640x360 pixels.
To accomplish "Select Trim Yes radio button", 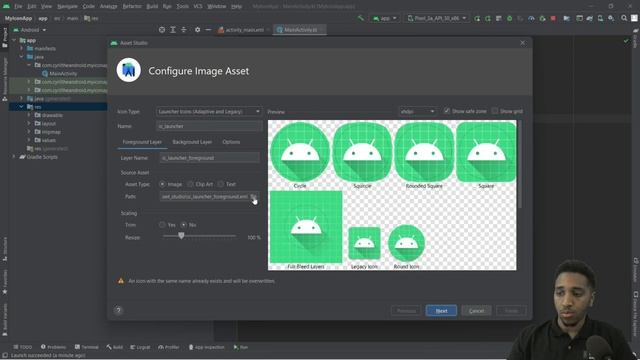I will click(x=162, y=224).
